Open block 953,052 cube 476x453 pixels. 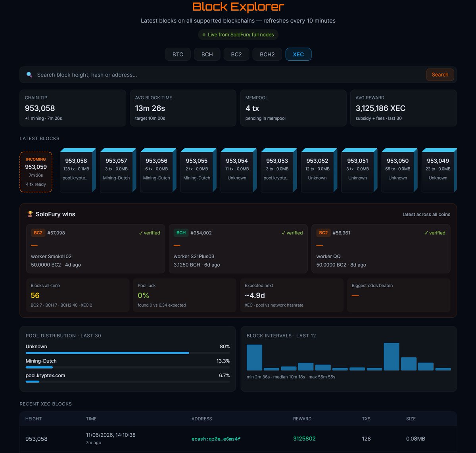tap(319, 170)
